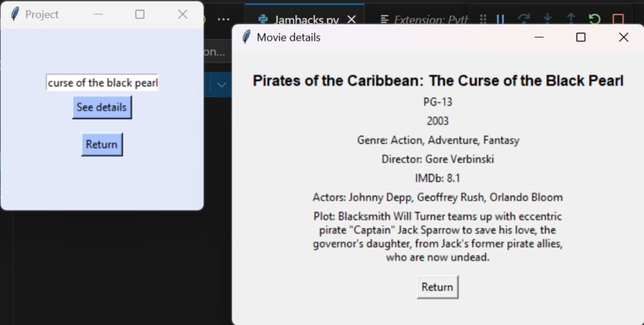Close the Movie details window
The height and width of the screenshot is (325, 644).
(623, 38)
